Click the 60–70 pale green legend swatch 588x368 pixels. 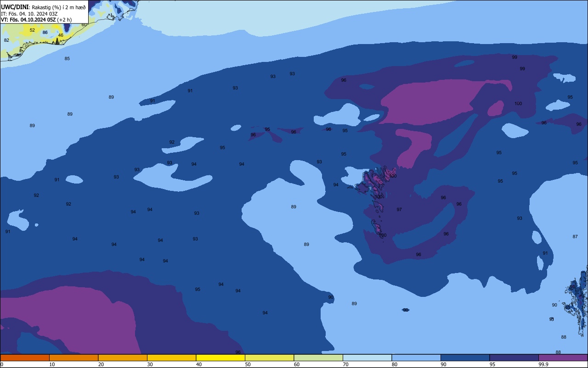318,357
